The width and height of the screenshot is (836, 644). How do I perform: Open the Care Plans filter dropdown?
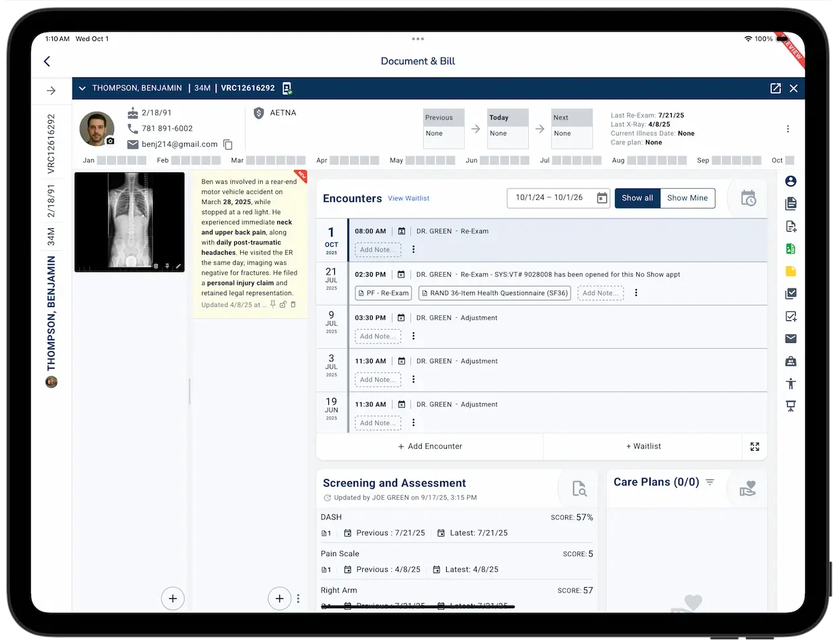710,482
